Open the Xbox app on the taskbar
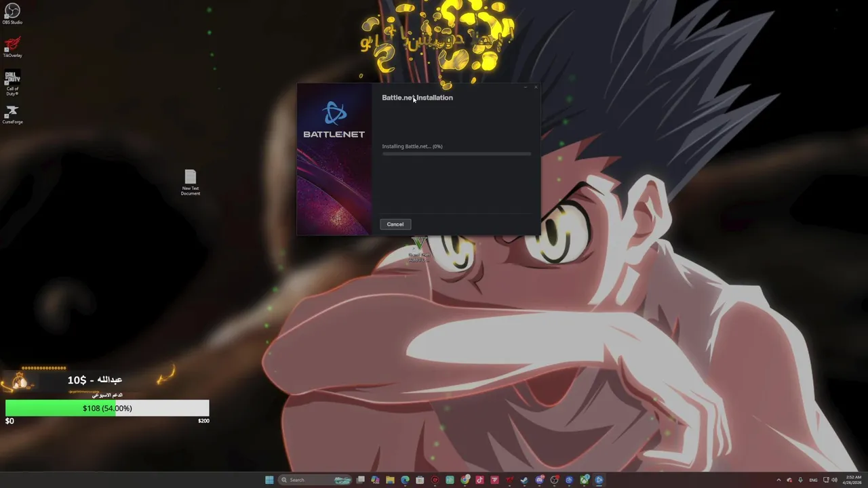This screenshot has height=488, width=868. coord(585,480)
